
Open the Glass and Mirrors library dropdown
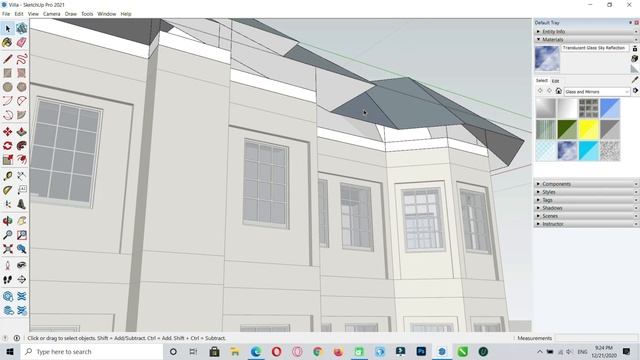pyautogui.click(x=597, y=91)
